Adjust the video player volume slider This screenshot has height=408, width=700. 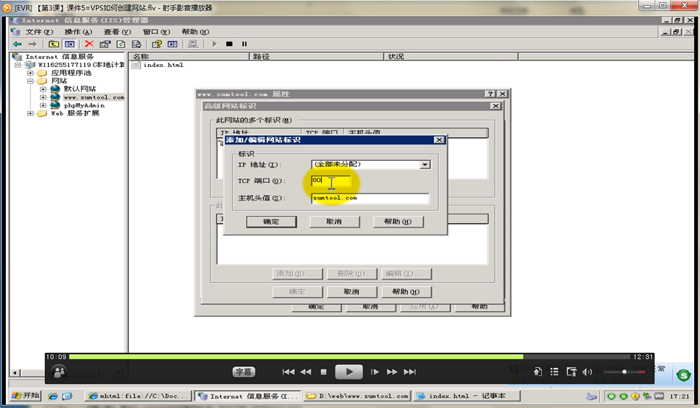pos(624,372)
